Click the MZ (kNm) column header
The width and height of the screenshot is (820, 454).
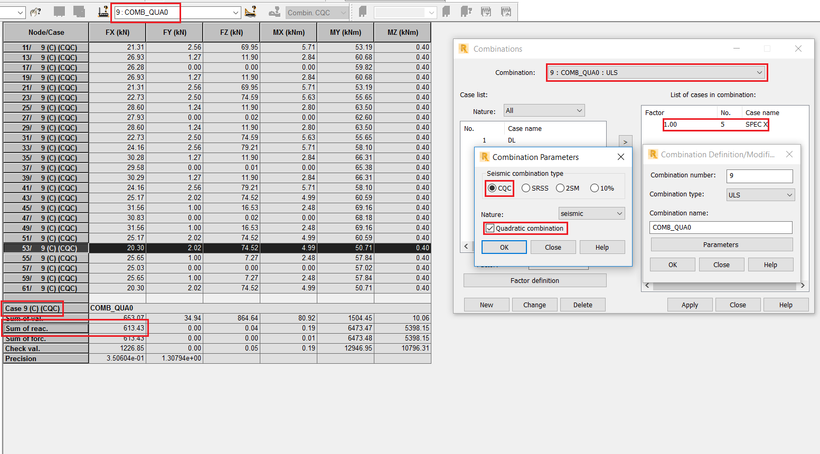(403, 32)
